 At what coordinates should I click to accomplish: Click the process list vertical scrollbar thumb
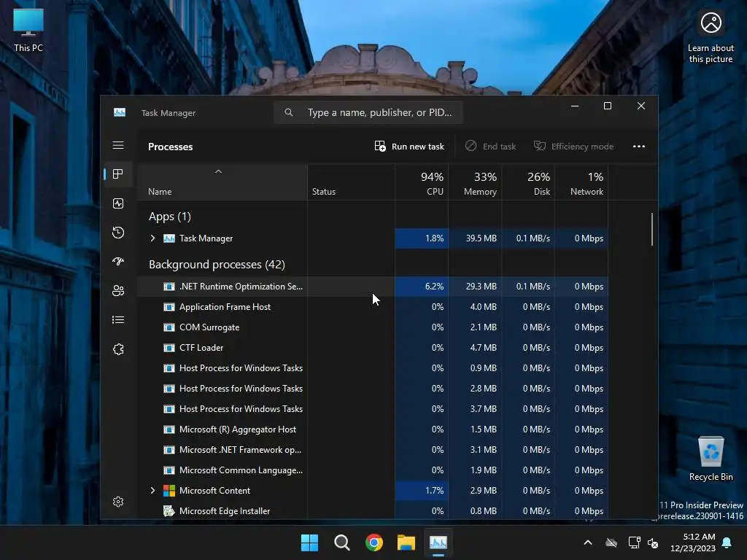click(x=651, y=230)
